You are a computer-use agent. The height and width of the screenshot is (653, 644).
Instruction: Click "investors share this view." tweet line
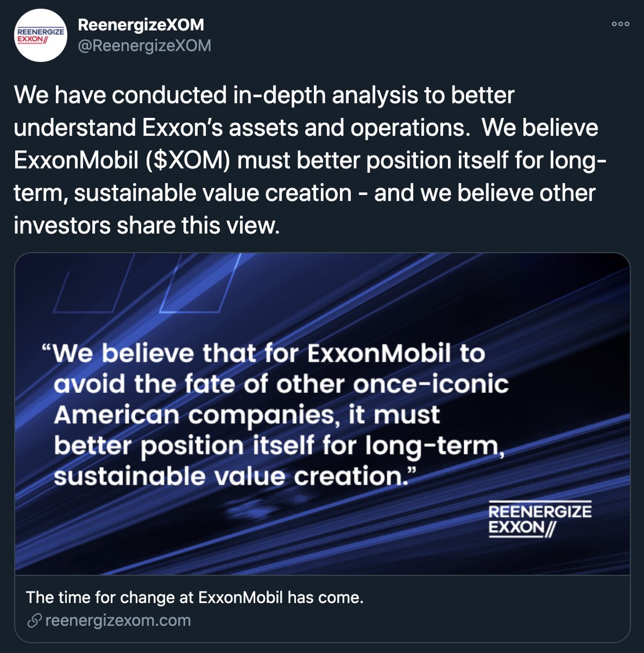click(147, 225)
